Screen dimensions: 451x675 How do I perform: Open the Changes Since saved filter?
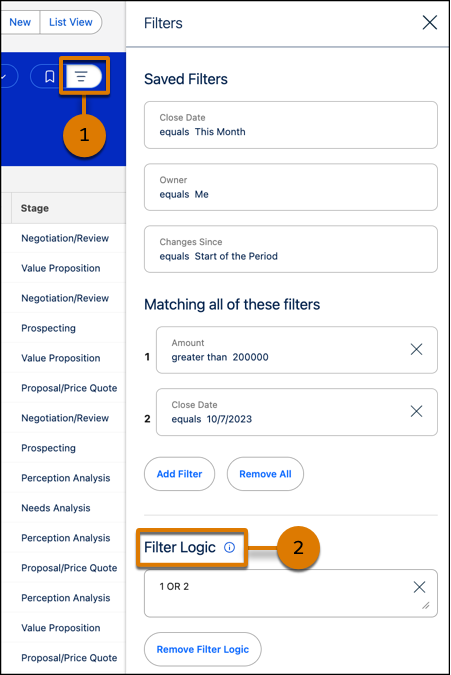[x=291, y=249]
